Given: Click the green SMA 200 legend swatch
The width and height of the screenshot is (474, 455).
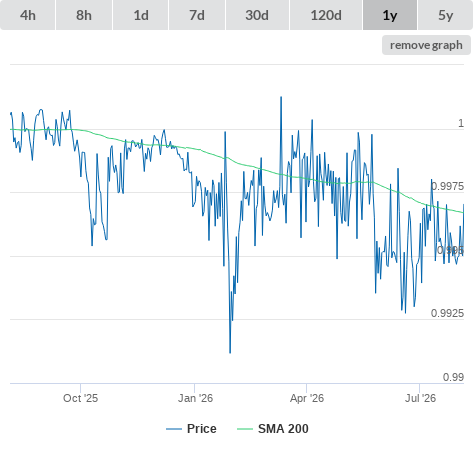Looking at the screenshot, I should tap(245, 429).
